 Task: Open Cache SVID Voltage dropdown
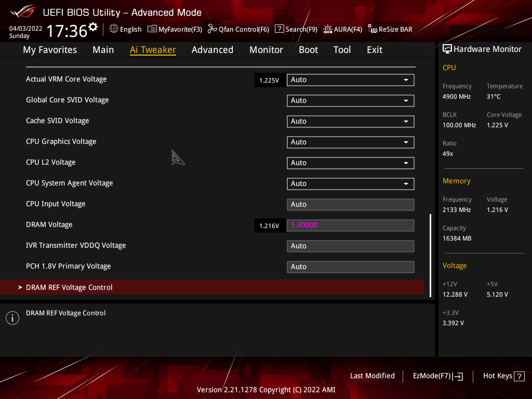(351, 122)
